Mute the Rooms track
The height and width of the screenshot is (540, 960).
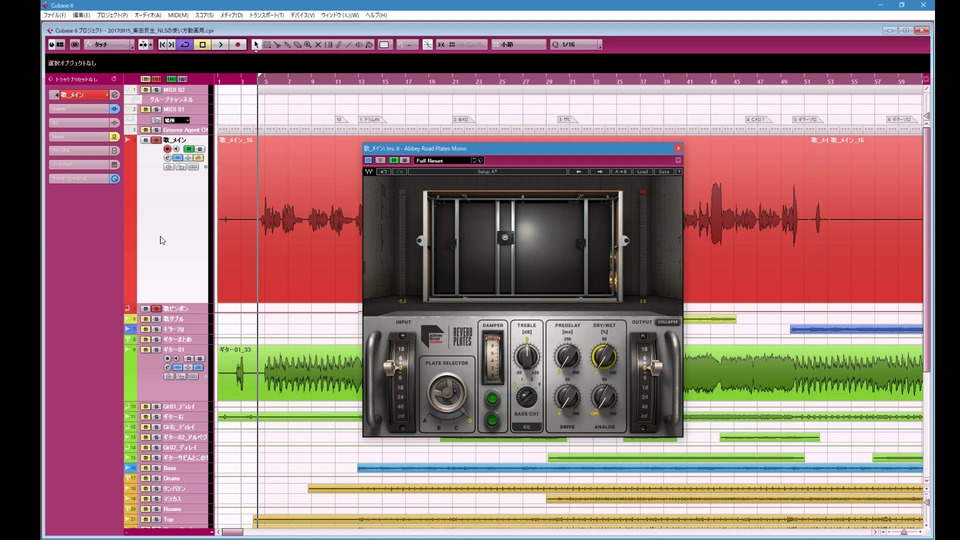[x=146, y=509]
